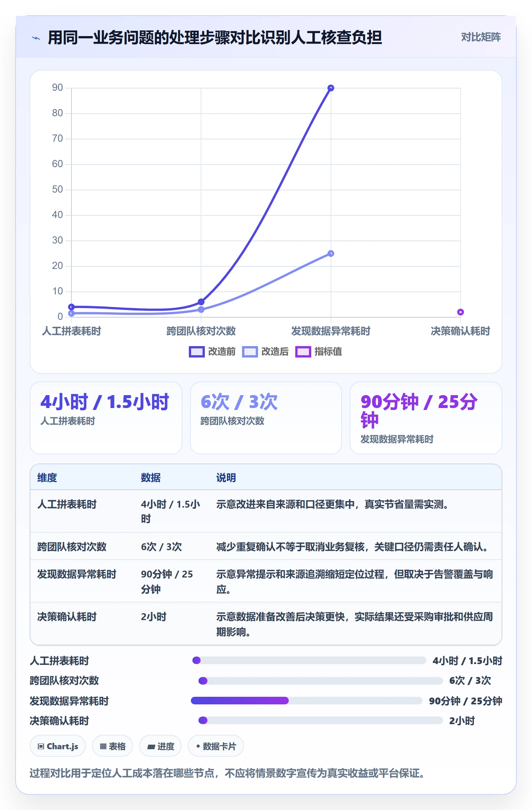
Task: Click the 改造前 point at 跨团队核对次数
Action: pyautogui.click(x=201, y=302)
